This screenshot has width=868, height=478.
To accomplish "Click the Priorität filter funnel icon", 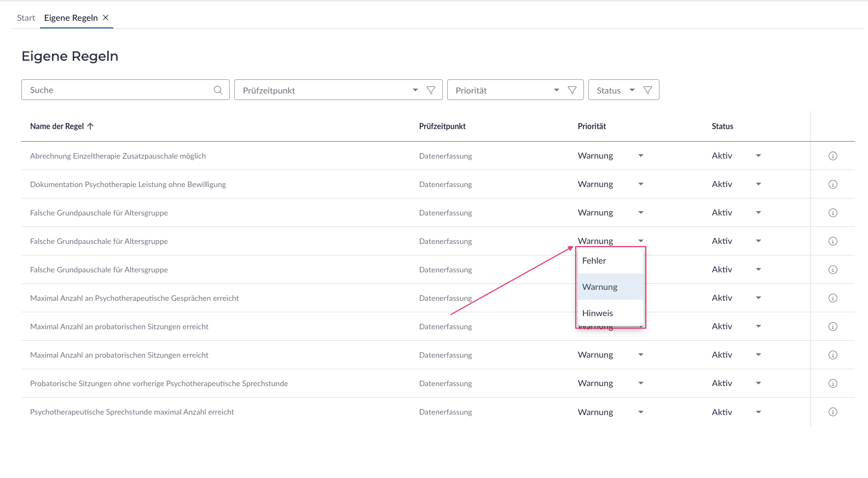I will click(572, 90).
